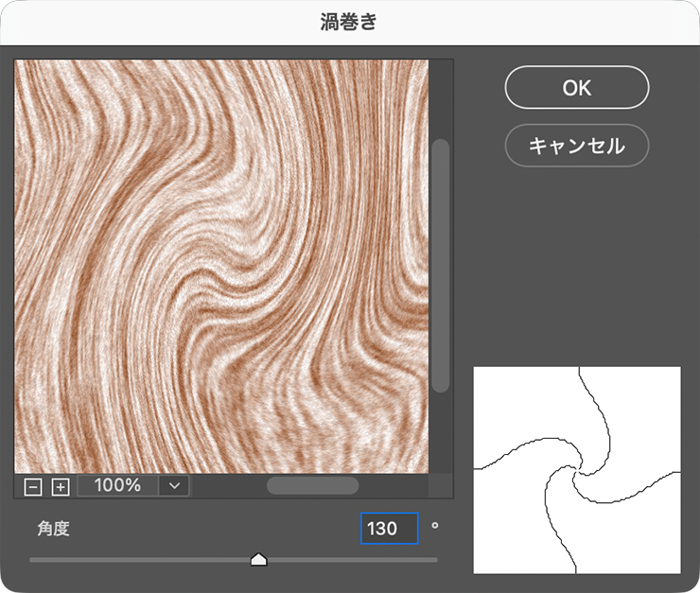This screenshot has height=593, width=700.
Task: Focus the 角度 value field showing 130
Action: [390, 529]
